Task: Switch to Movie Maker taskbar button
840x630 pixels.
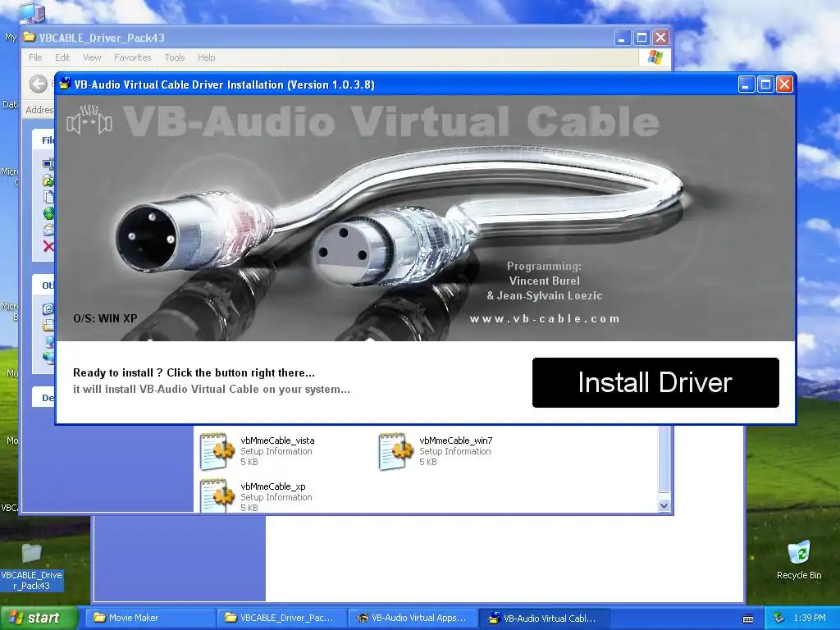Action: click(151, 618)
